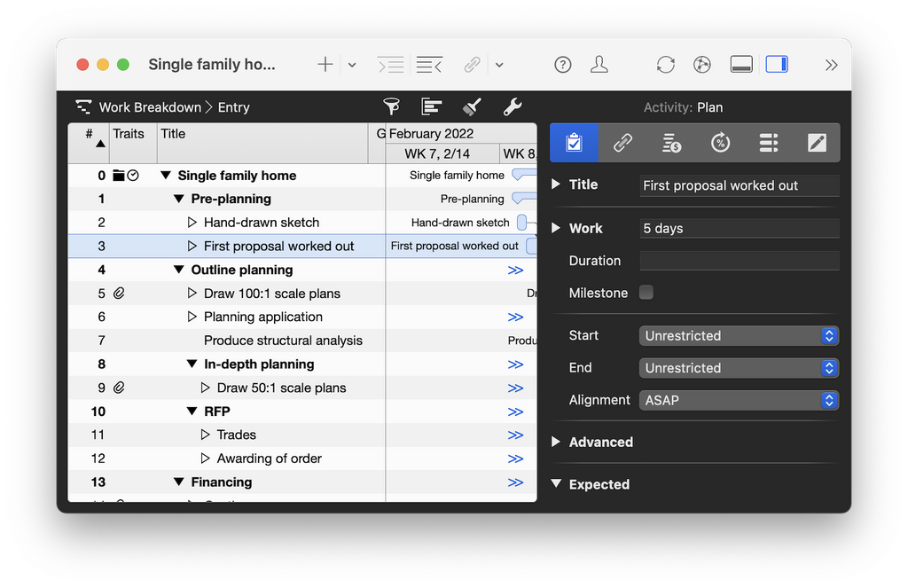Click the person resource icon in toolbar
This screenshot has width=908, height=588.
(600, 65)
